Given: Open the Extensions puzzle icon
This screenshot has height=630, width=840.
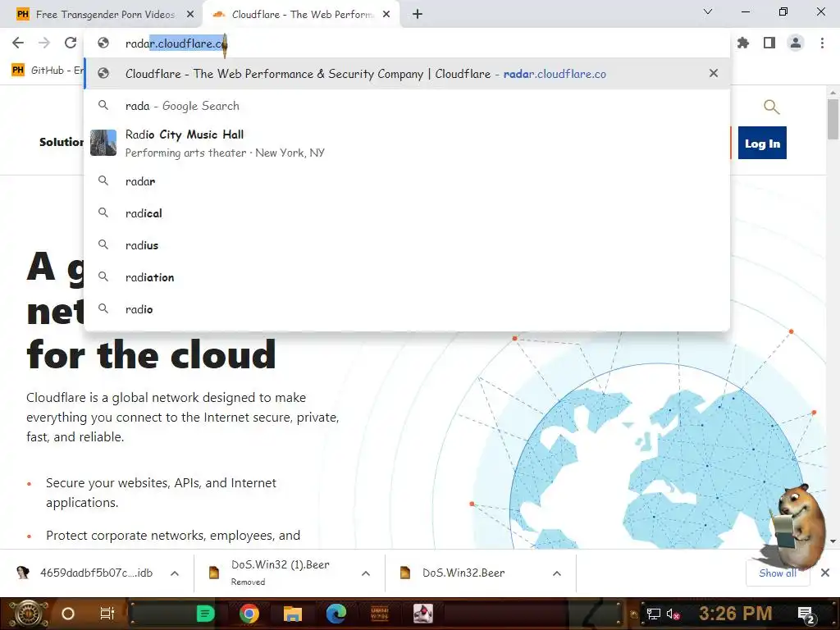Looking at the screenshot, I should (x=743, y=43).
